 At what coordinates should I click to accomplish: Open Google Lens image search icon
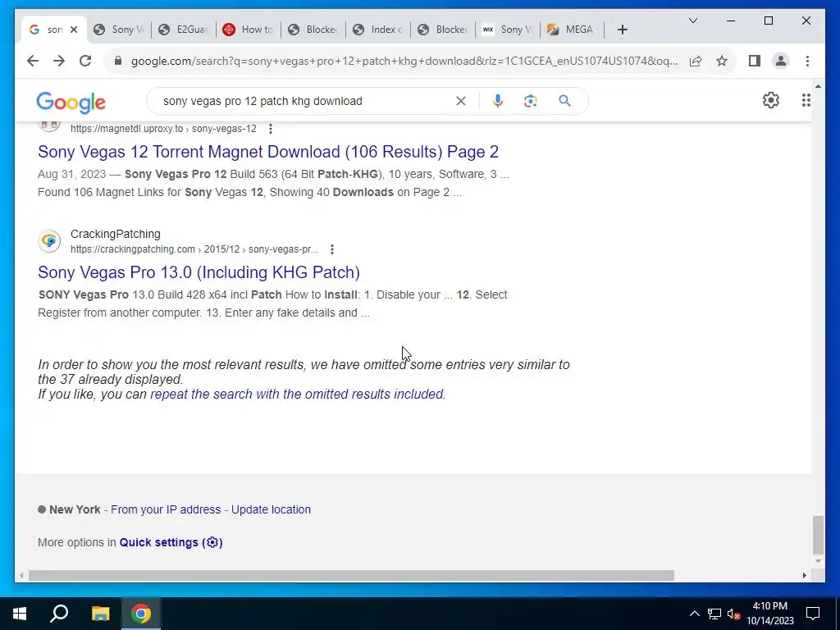[x=531, y=101]
